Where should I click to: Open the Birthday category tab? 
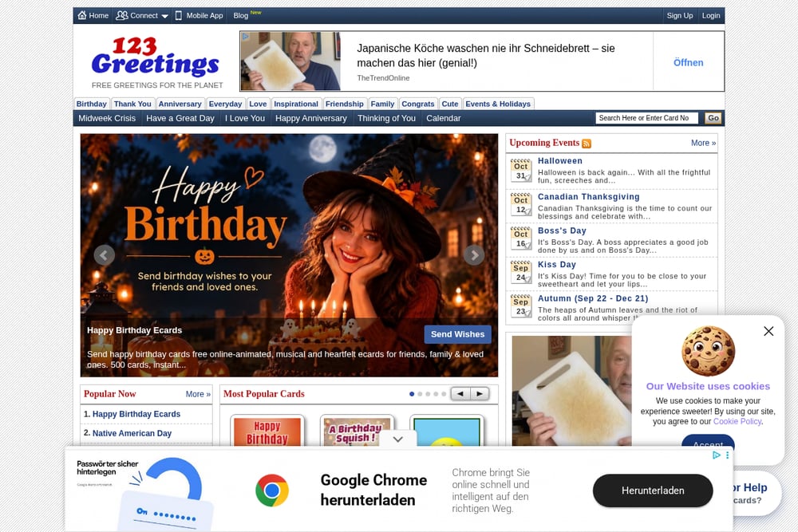[x=92, y=104]
